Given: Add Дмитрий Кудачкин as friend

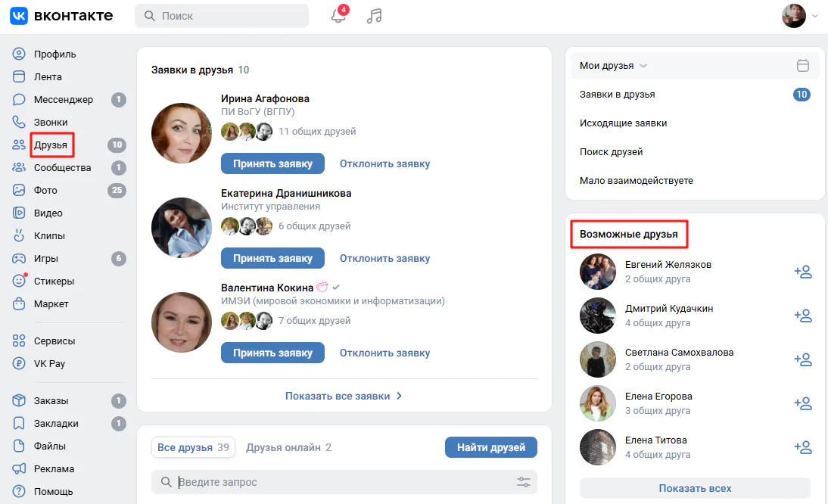Looking at the screenshot, I should point(803,316).
